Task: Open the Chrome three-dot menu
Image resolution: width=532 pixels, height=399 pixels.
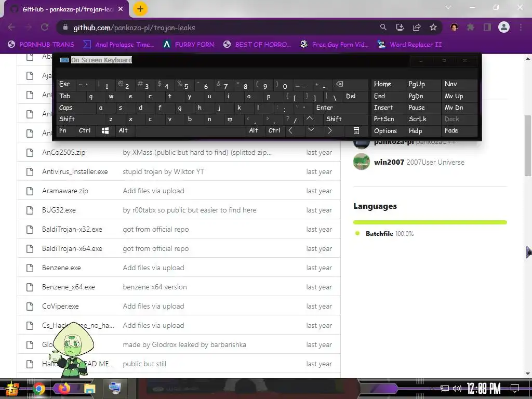Action: 521,28
